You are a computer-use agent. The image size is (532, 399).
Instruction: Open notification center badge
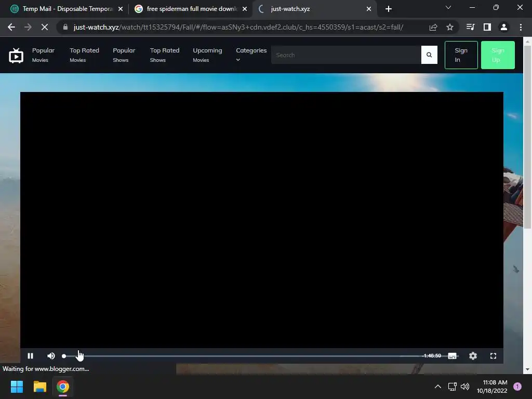(x=517, y=387)
